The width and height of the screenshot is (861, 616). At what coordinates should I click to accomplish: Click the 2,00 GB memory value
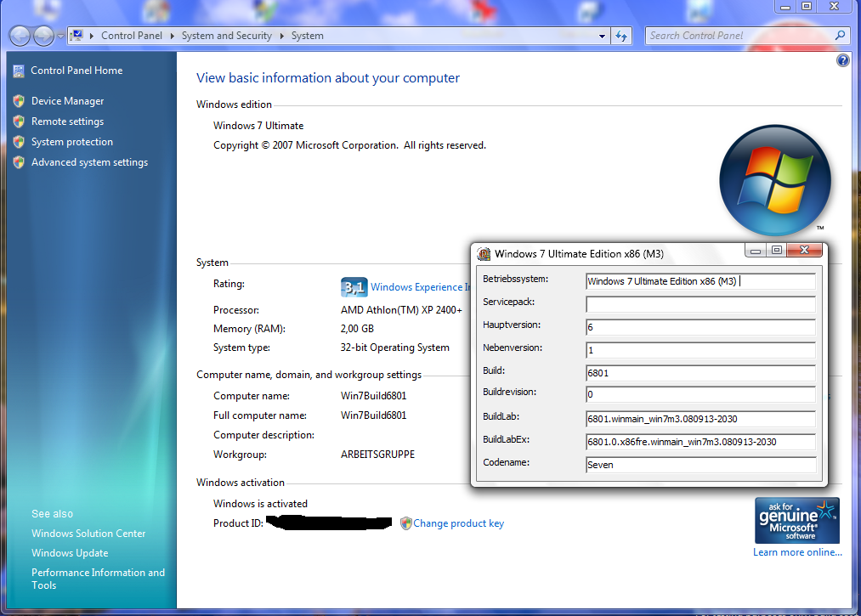pyautogui.click(x=357, y=329)
